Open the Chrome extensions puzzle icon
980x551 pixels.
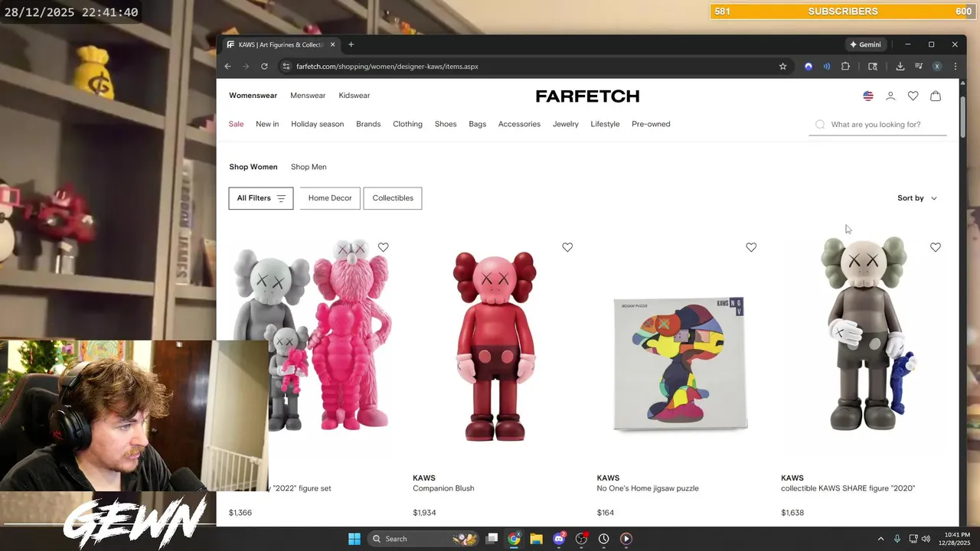tap(846, 67)
